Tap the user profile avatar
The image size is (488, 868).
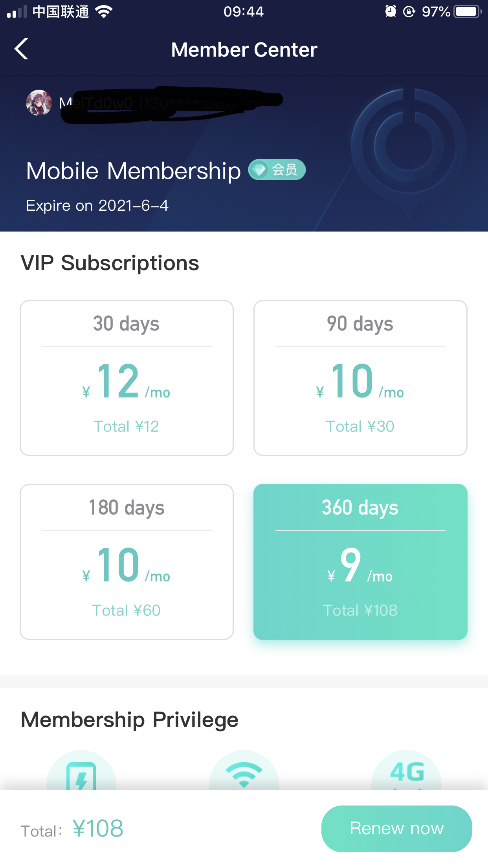(x=39, y=103)
